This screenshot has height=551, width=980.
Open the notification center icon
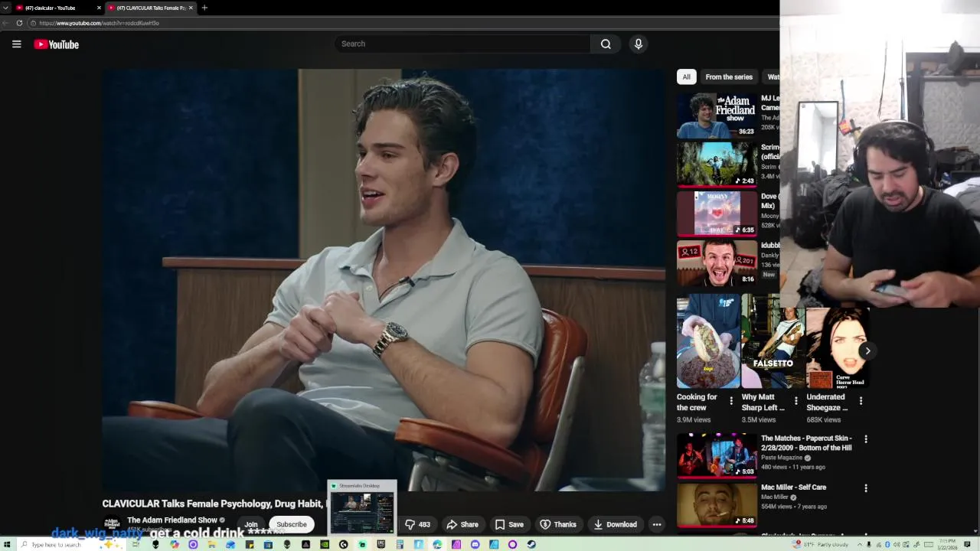tap(967, 544)
